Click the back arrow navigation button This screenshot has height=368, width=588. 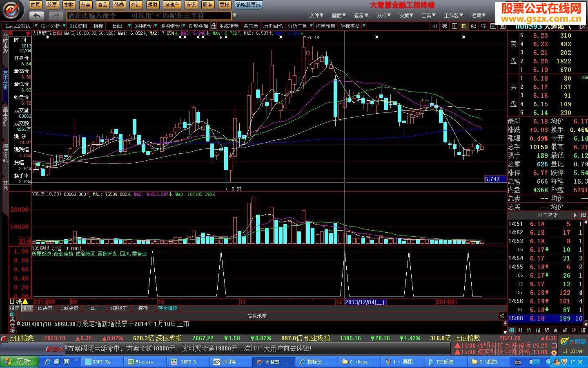(x=37, y=16)
